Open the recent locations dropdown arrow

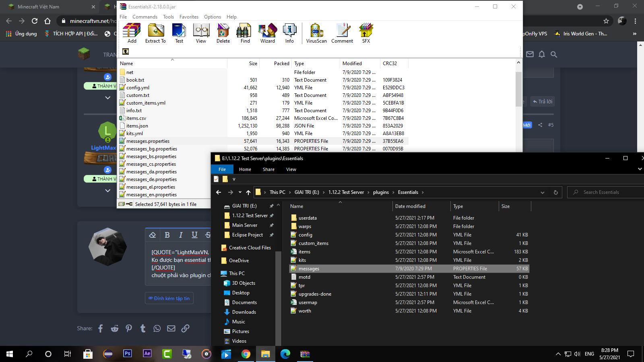tap(240, 192)
